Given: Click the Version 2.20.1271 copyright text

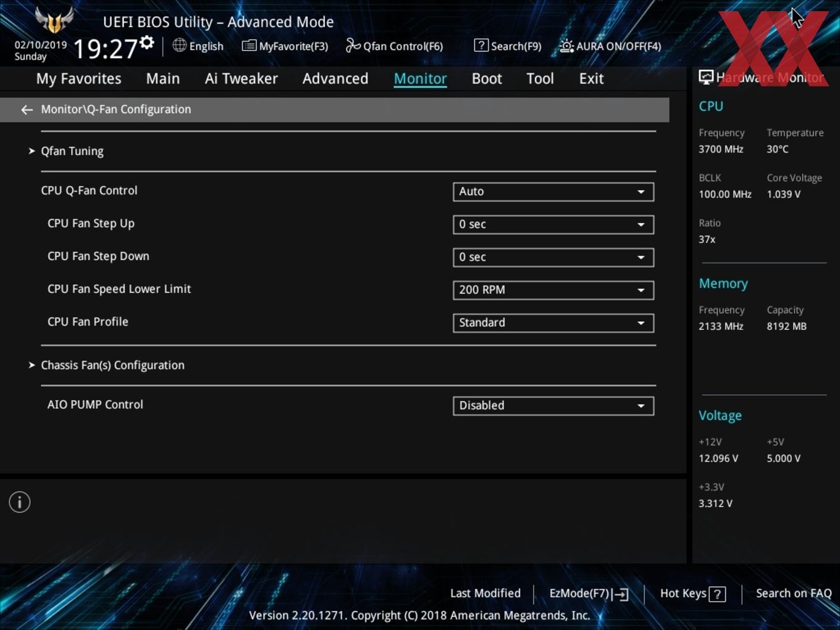Looking at the screenshot, I should pyautogui.click(x=419, y=616).
